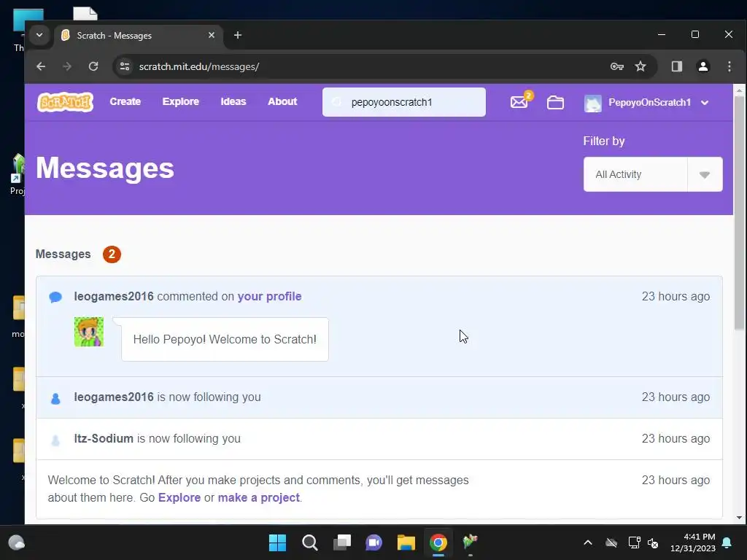The height and width of the screenshot is (560, 747).
Task: Click the 'Hello Pepoyo! Welcome to Scratch!' comment
Action: click(225, 340)
